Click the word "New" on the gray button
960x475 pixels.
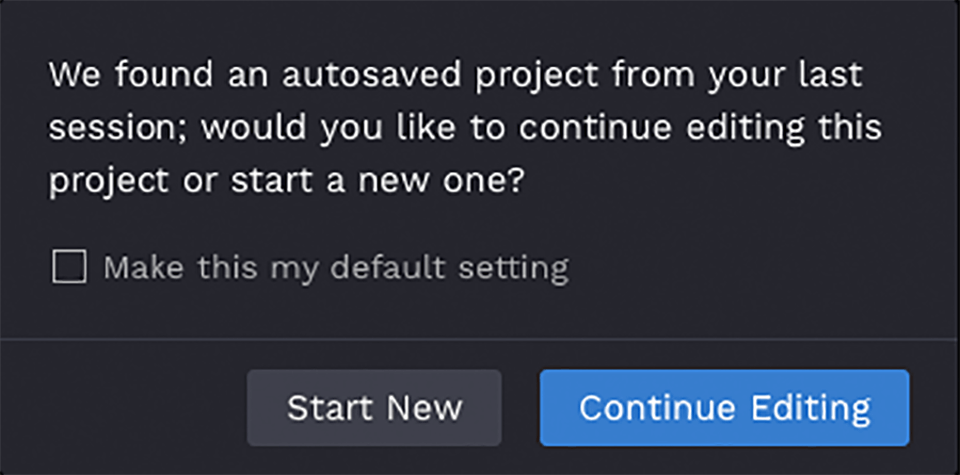424,408
